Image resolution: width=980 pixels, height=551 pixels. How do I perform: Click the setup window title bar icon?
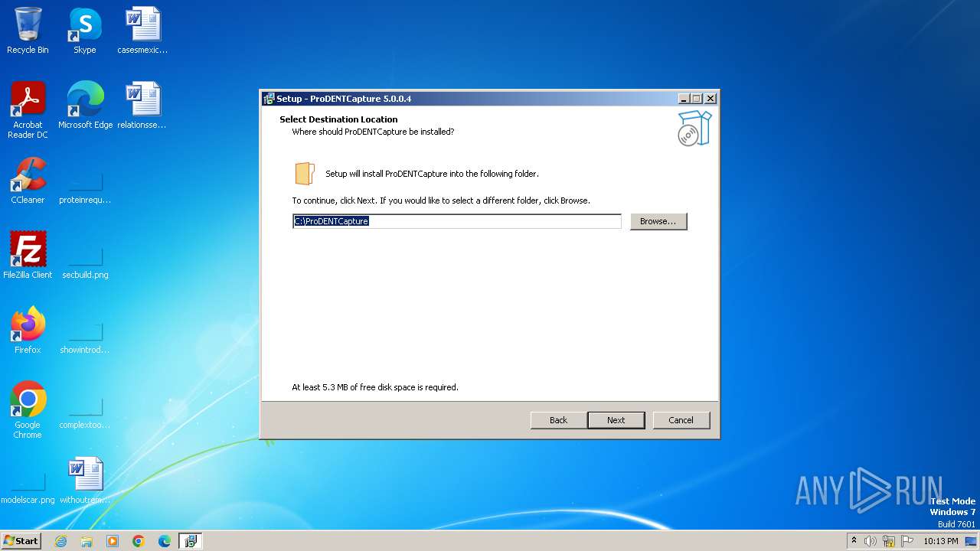point(269,99)
